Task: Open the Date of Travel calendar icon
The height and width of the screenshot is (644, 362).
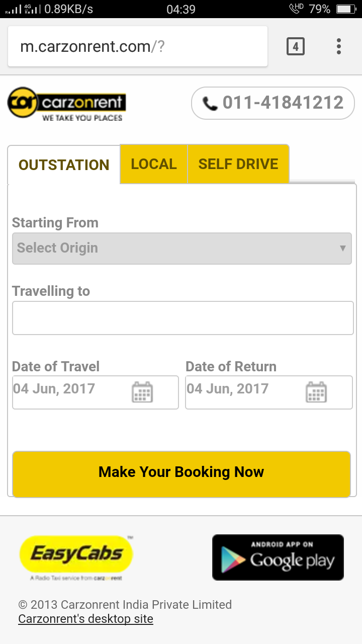Action: (142, 392)
